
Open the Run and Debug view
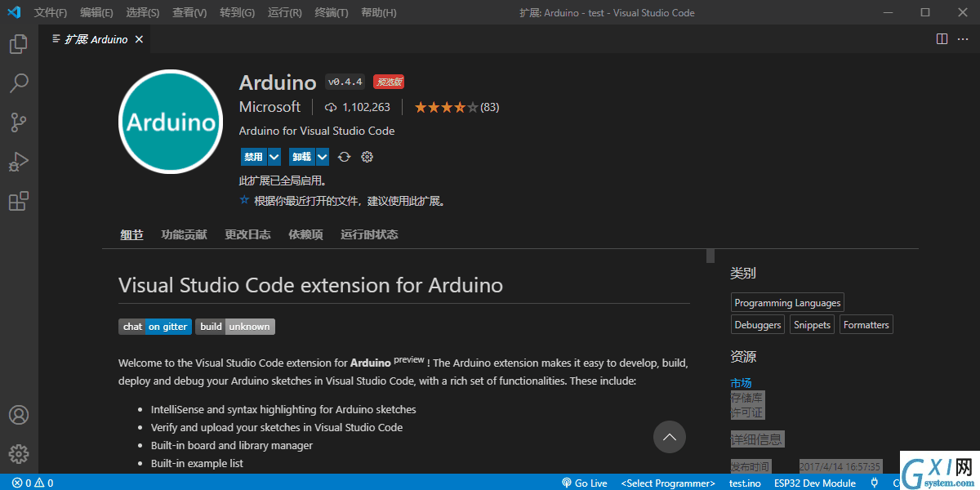(x=19, y=162)
